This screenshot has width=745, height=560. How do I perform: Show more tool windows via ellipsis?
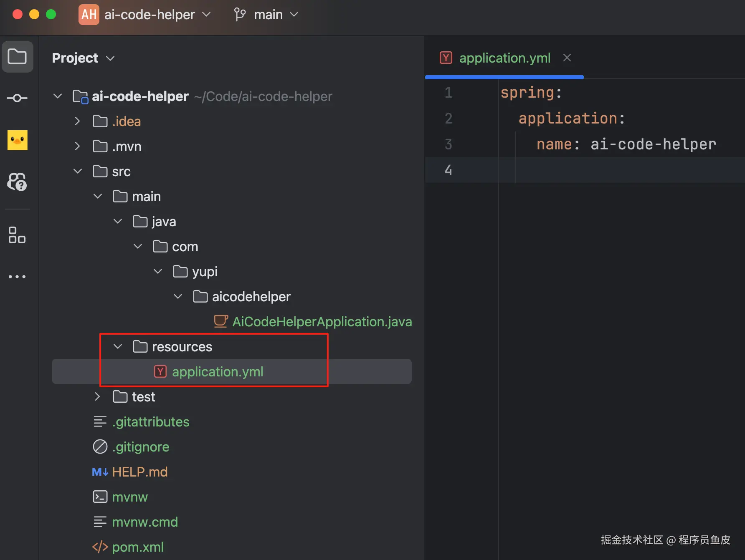pos(17,277)
